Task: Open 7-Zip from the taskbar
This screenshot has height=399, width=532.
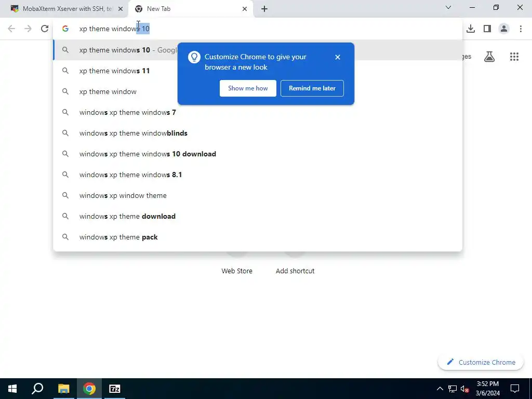Action: 115,389
